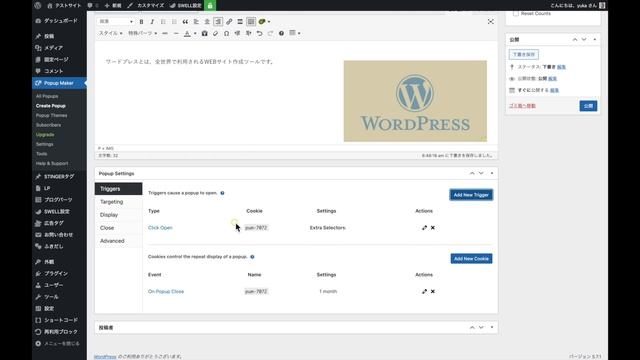Click the paste as text clipboard icon
Screen dimensions: 640x360
coord(204,33)
